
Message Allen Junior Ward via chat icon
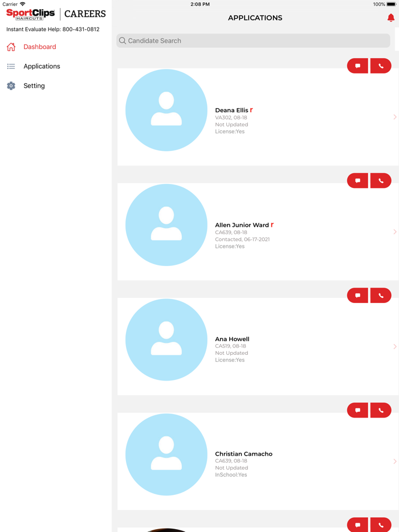pyautogui.click(x=357, y=181)
